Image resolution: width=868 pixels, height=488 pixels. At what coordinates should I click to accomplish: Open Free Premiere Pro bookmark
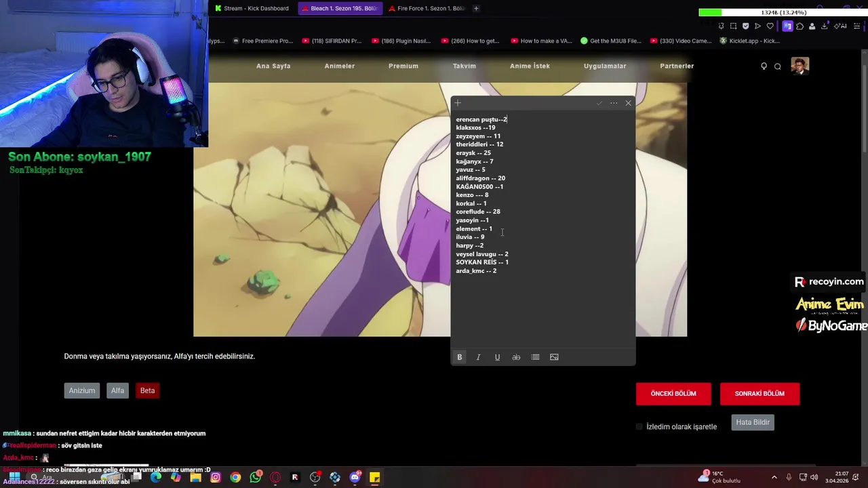coord(262,41)
